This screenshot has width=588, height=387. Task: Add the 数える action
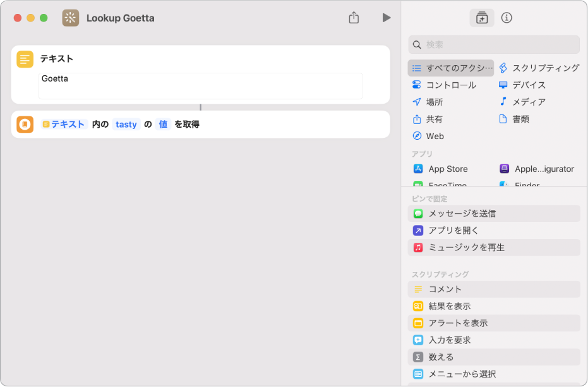[x=494, y=357]
